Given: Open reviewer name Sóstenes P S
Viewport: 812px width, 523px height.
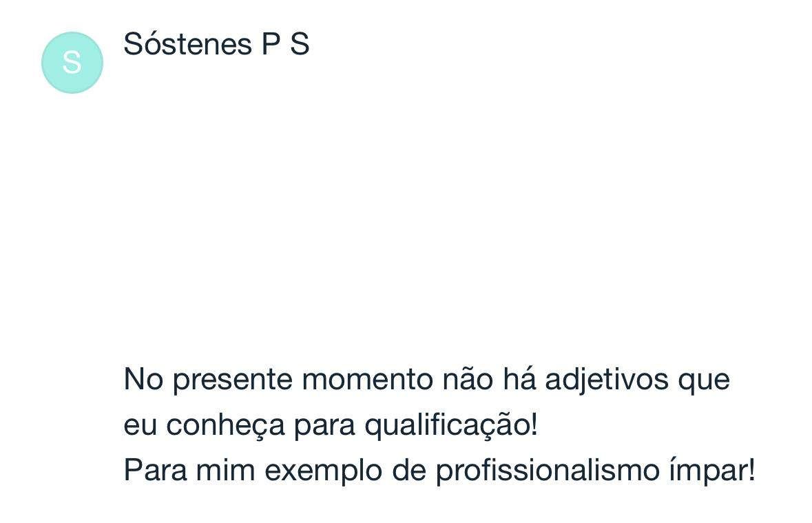Looking at the screenshot, I should coord(216,44).
